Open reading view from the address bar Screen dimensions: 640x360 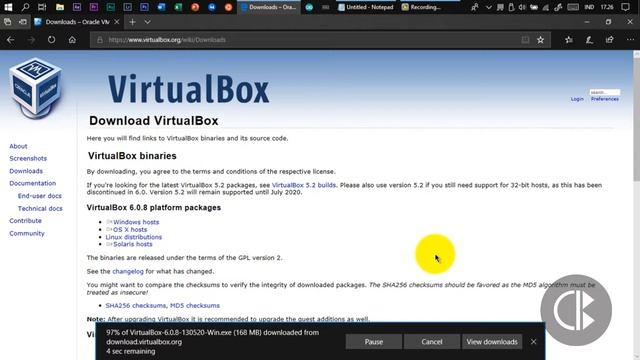coord(525,40)
